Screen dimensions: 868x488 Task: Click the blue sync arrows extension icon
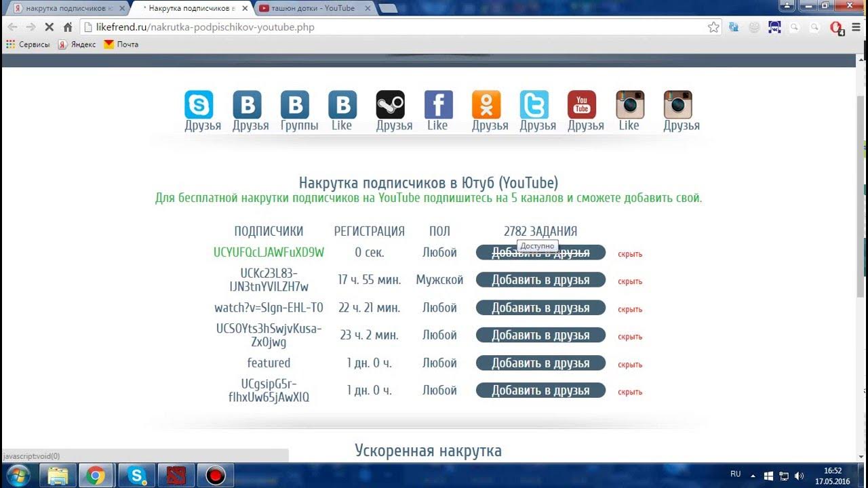[x=734, y=27]
